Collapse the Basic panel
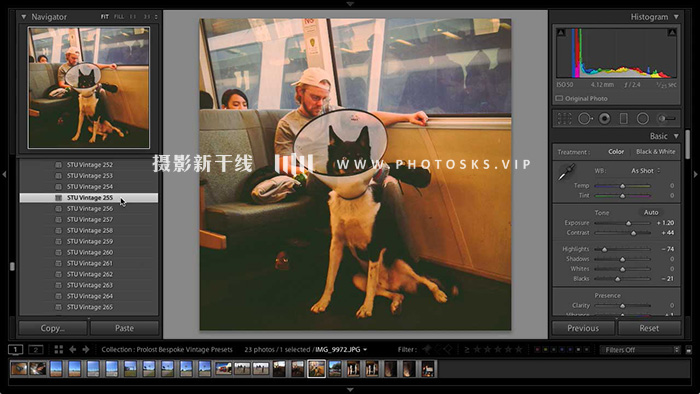Viewport: 700px width, 394px height. 676,136
